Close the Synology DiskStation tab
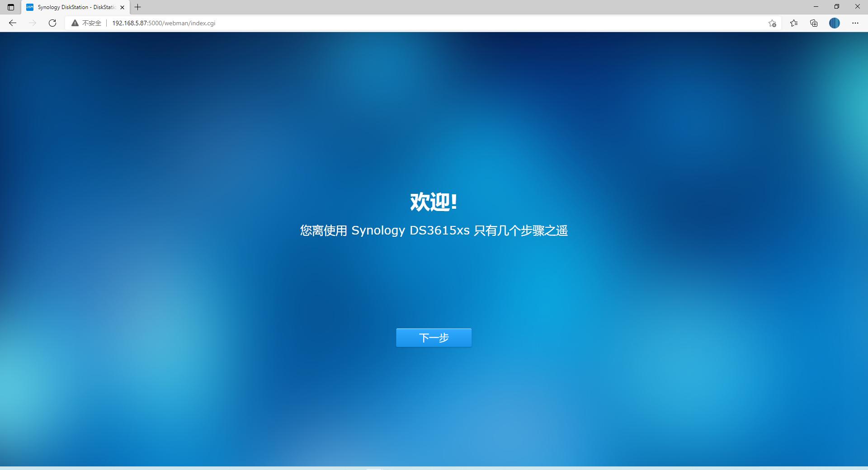868x470 pixels. pyautogui.click(x=122, y=7)
